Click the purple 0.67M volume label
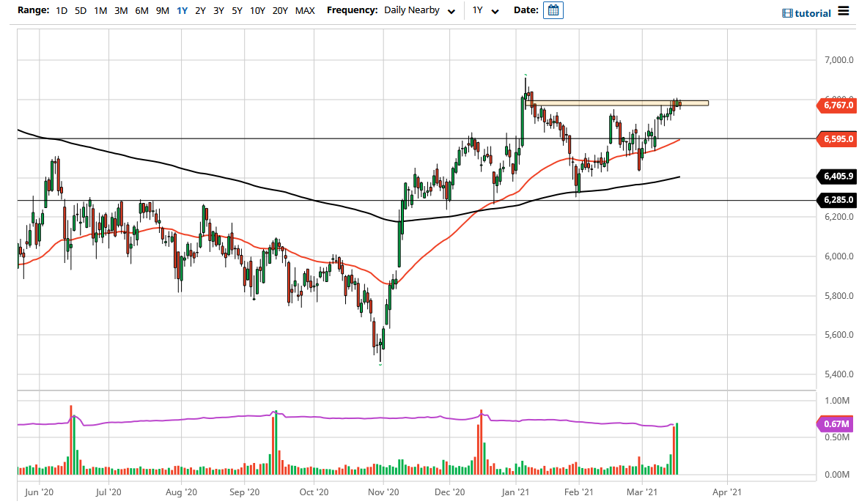The height and width of the screenshot is (504, 859). click(x=836, y=423)
